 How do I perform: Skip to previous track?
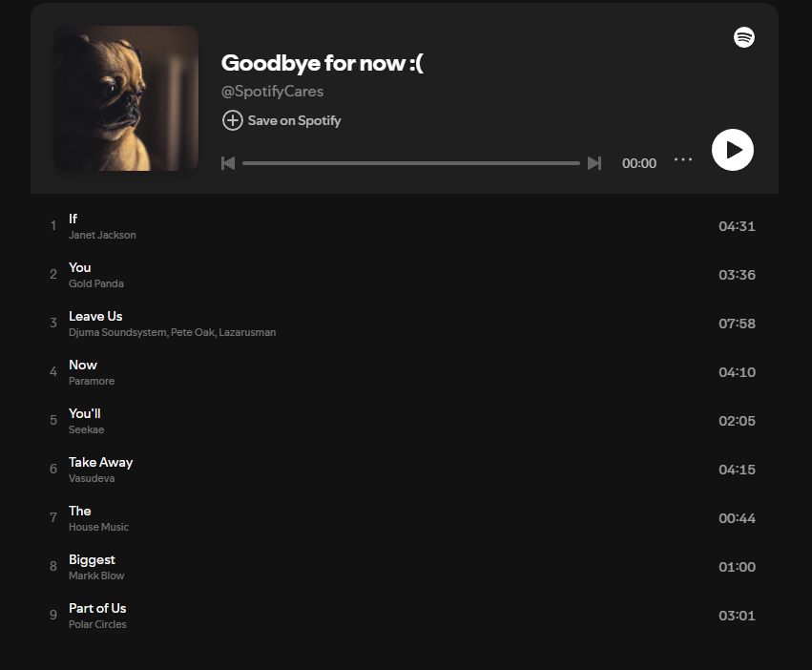point(228,163)
